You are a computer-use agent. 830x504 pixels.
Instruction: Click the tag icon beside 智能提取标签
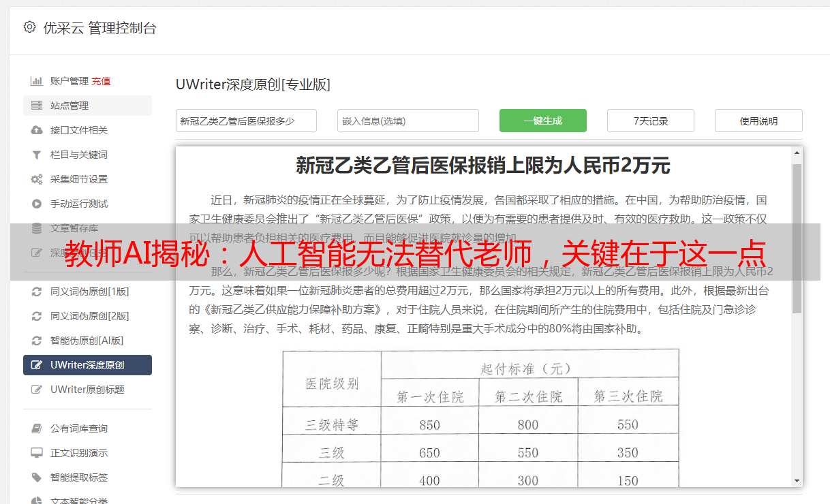[x=37, y=477]
